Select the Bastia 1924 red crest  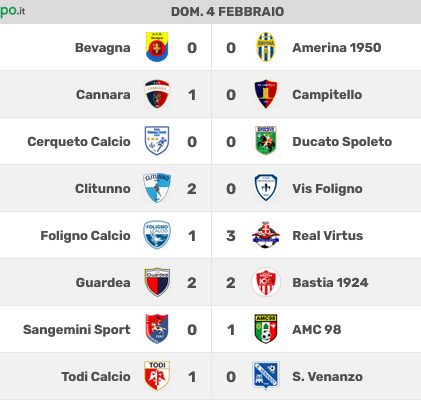[x=266, y=282]
